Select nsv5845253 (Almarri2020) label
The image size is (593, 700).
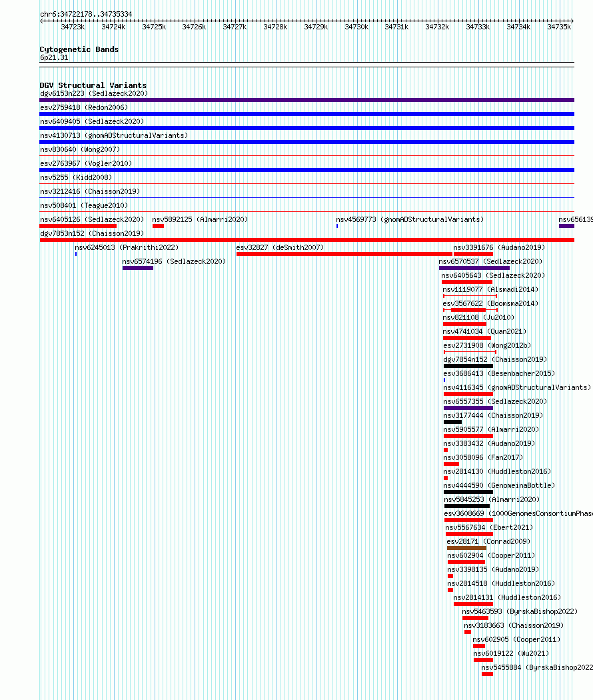click(x=492, y=499)
